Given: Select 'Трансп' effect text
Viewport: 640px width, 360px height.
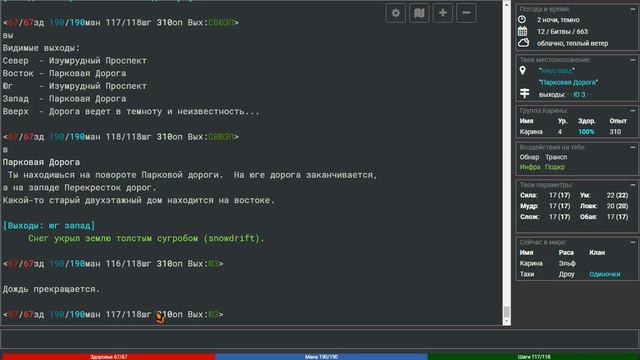Looking at the screenshot, I should point(556,157).
